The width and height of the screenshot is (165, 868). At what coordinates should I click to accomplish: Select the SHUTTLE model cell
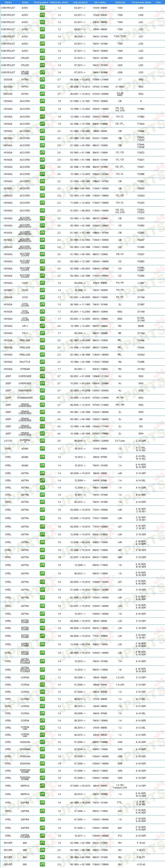click(25, 362)
